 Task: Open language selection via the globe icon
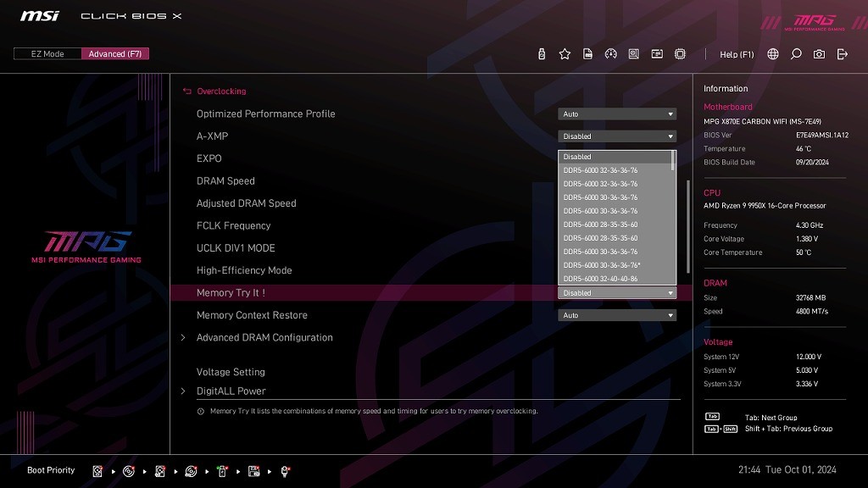click(773, 54)
